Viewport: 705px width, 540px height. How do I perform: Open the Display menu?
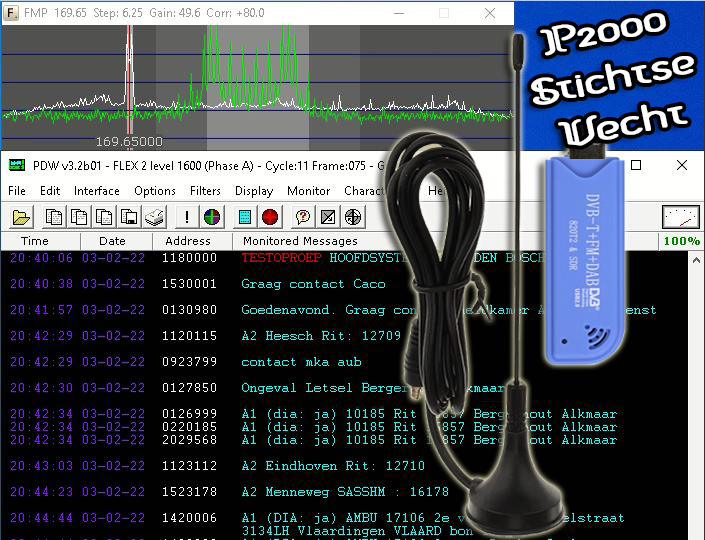254,191
